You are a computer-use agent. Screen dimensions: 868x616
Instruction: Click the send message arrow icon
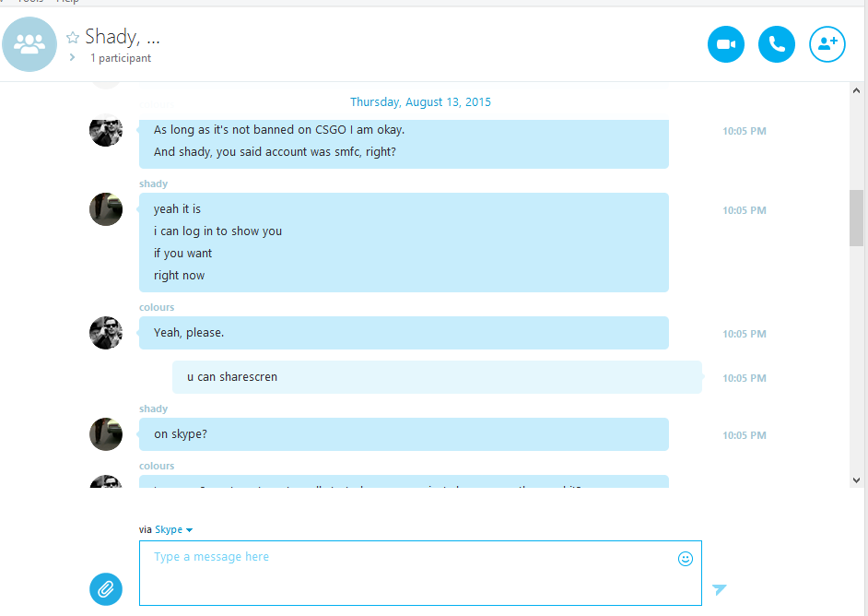[x=719, y=589]
